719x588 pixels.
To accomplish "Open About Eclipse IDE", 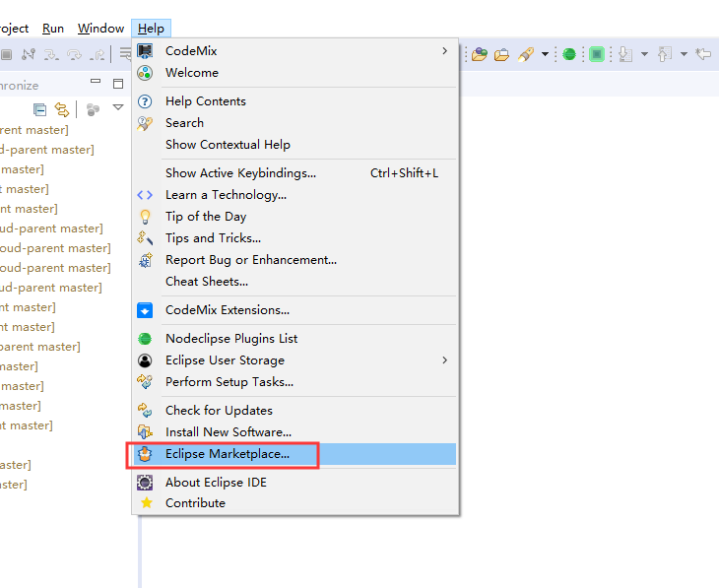I will 295,482.
